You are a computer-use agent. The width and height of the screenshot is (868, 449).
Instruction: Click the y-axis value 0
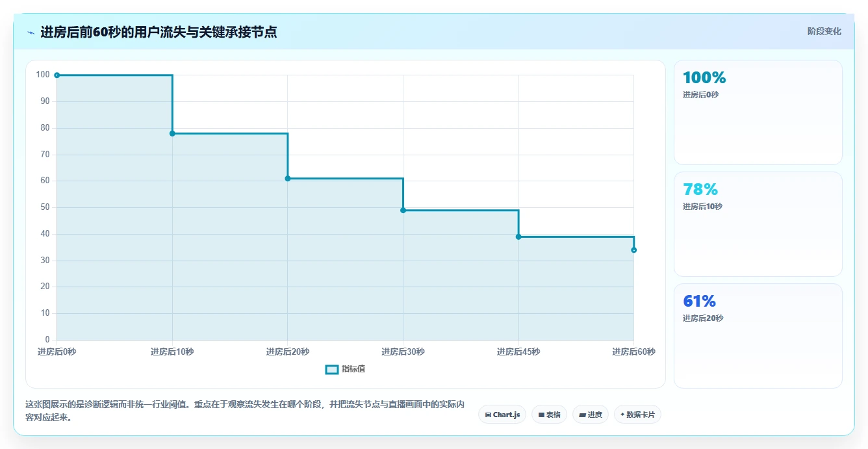pos(47,340)
